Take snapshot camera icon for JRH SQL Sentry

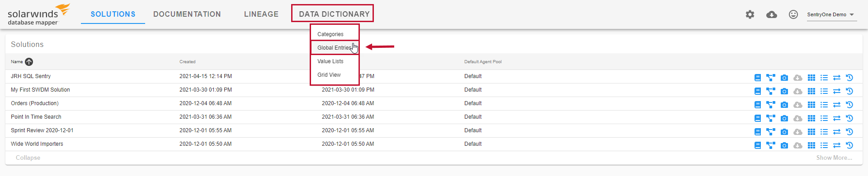784,78
